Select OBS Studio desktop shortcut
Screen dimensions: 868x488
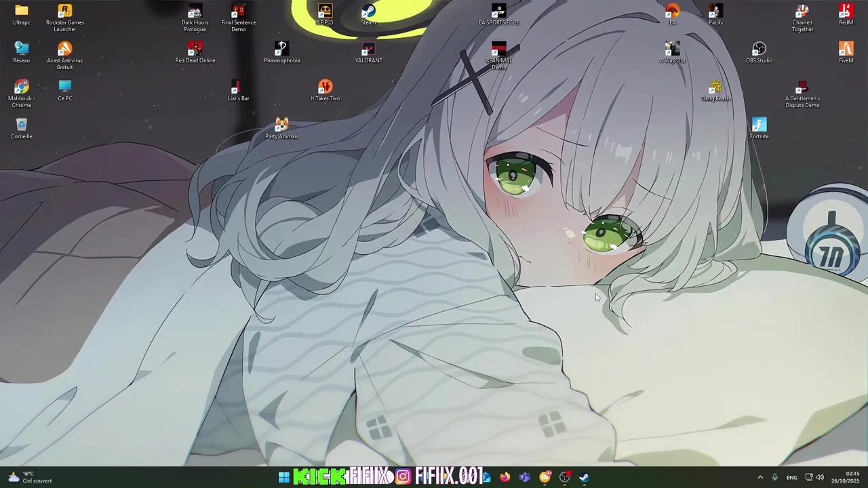[759, 53]
